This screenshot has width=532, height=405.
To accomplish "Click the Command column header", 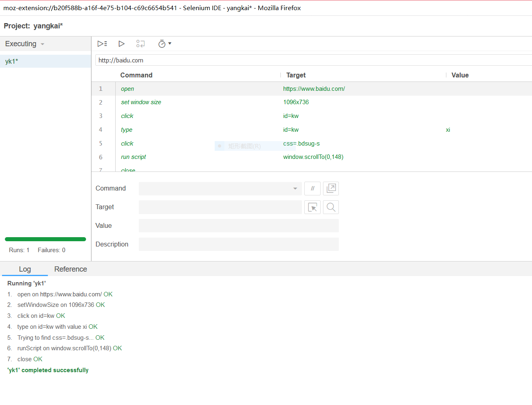I will click(136, 75).
